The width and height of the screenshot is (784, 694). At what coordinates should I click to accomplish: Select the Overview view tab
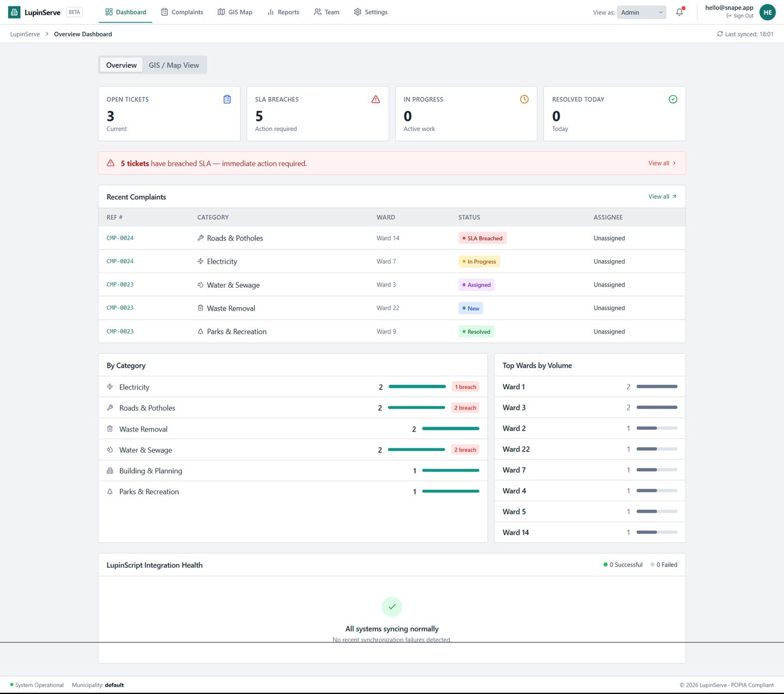122,65
